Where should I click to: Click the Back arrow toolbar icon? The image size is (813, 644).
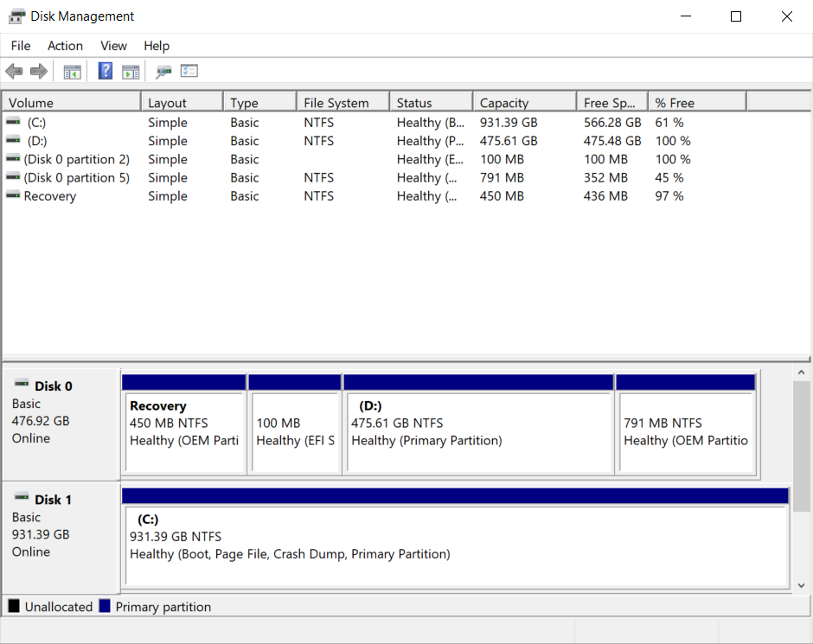[14, 72]
